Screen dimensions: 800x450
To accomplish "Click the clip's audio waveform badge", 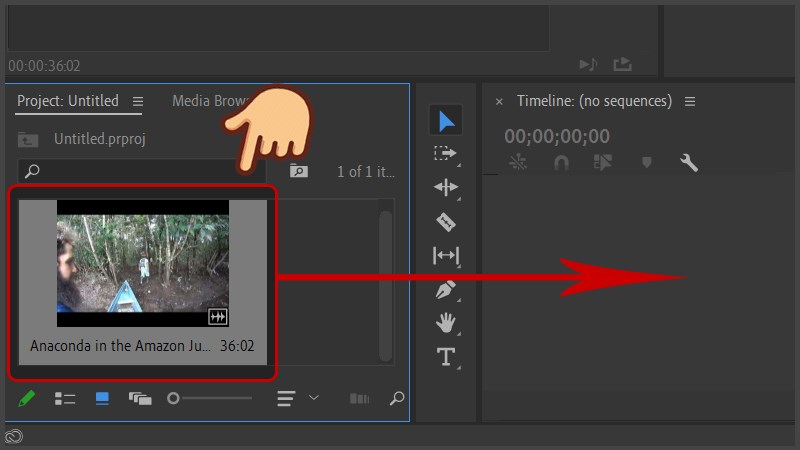I will pos(218,317).
